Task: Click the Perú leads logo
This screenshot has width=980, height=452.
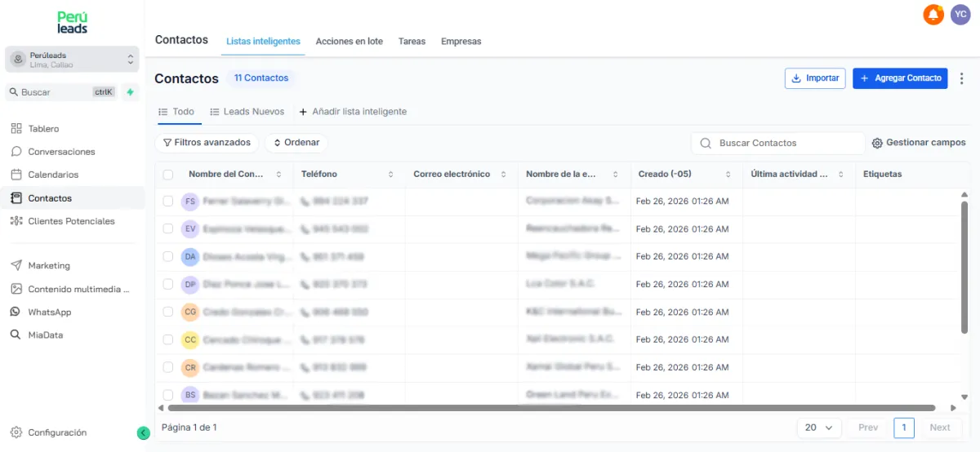Action: (73, 22)
